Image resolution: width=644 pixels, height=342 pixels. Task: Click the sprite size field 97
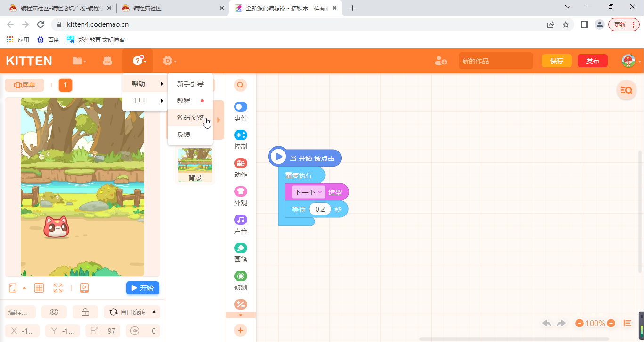[103, 331]
